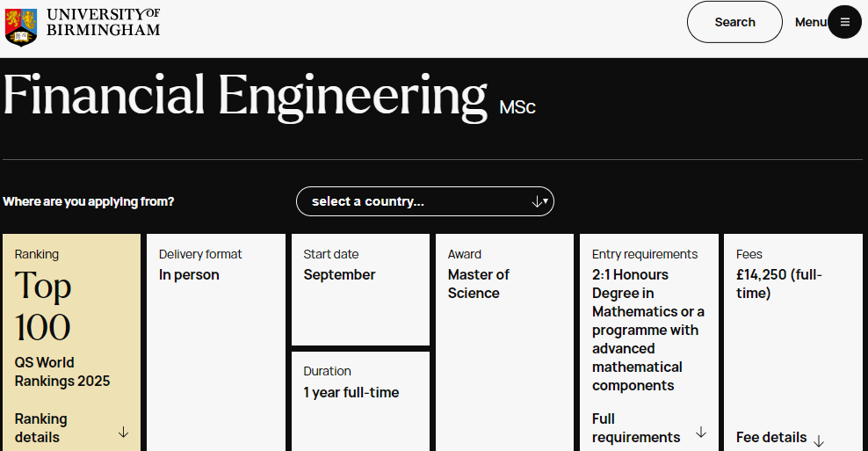Viewport: 868px width, 451px height.
Task: Jump to Fee details link
Action: pyautogui.click(x=771, y=437)
